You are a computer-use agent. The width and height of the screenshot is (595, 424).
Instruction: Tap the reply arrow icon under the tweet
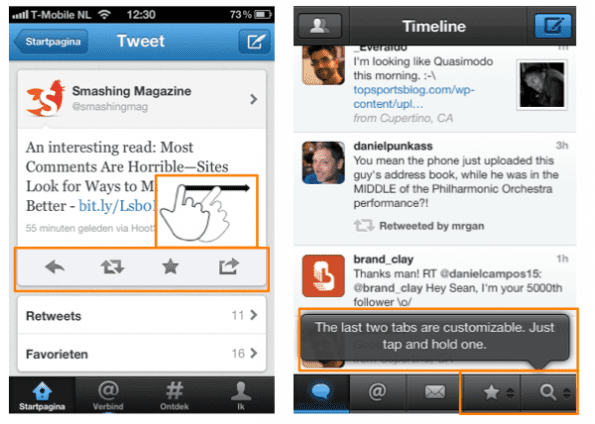(55, 267)
